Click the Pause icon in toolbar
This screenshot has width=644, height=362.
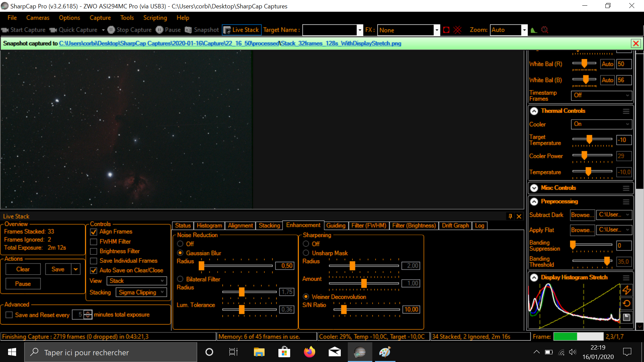[159, 30]
